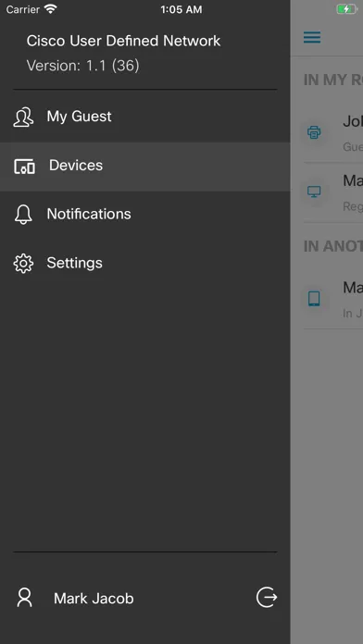Screen dimensions: 363x644
Task: Click the My Guest people icon
Action: click(23, 118)
